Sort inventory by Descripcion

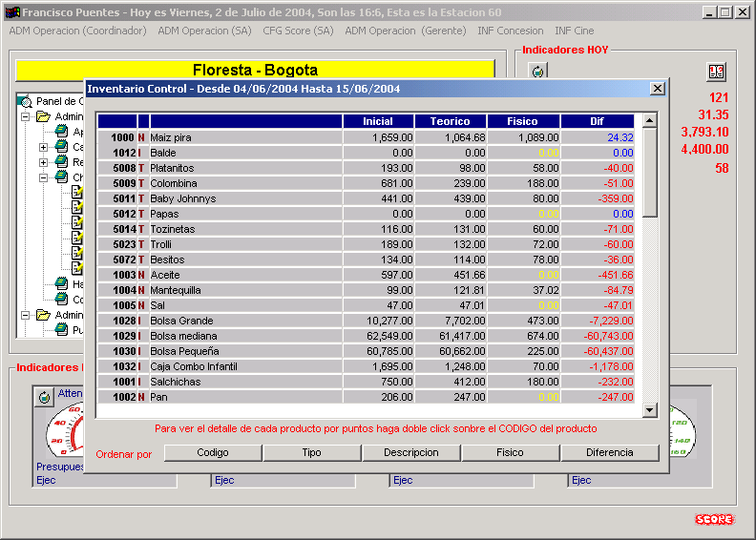(x=411, y=453)
